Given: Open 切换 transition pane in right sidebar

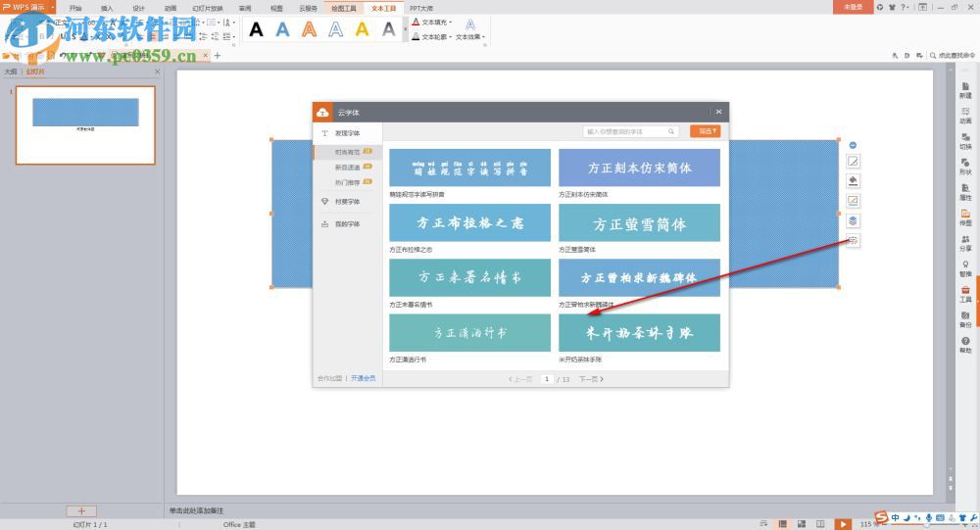Looking at the screenshot, I should click(965, 141).
